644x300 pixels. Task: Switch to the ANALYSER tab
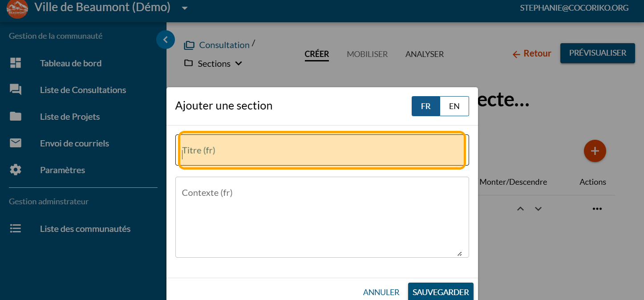424,54
